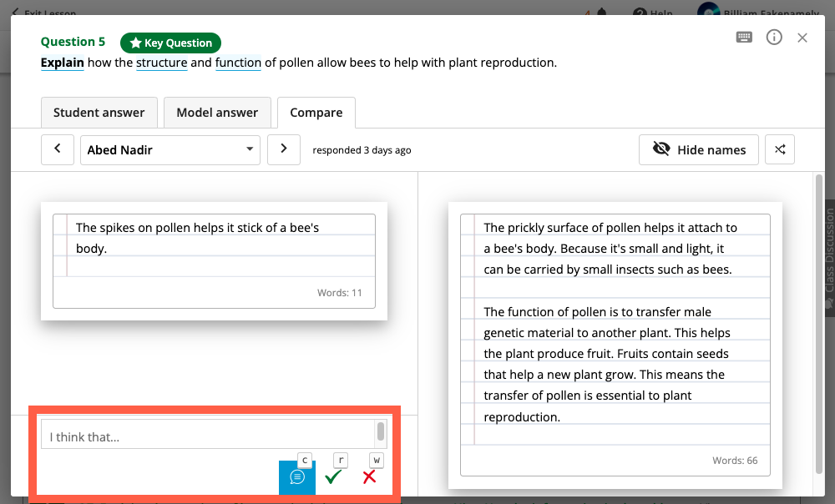This screenshot has width=835, height=504.
Task: Open the Abed Nadir student dropdown
Action: pos(170,149)
